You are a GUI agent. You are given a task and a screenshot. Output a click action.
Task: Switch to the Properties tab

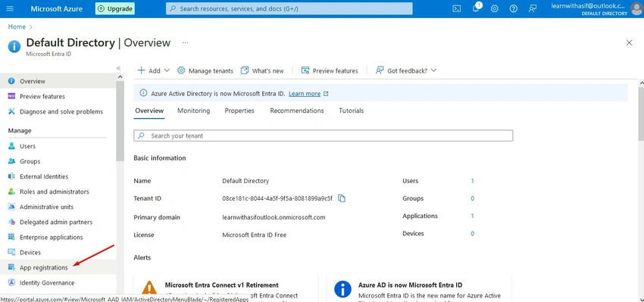point(239,111)
